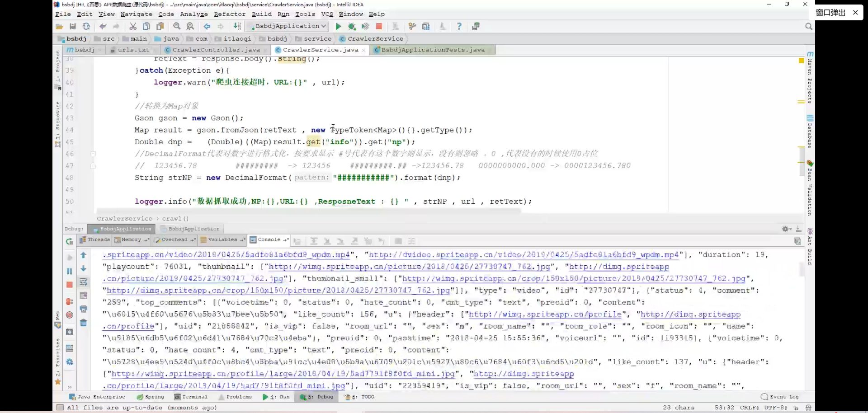Open 4: Run tool window
The image size is (868, 413).
tap(276, 397)
